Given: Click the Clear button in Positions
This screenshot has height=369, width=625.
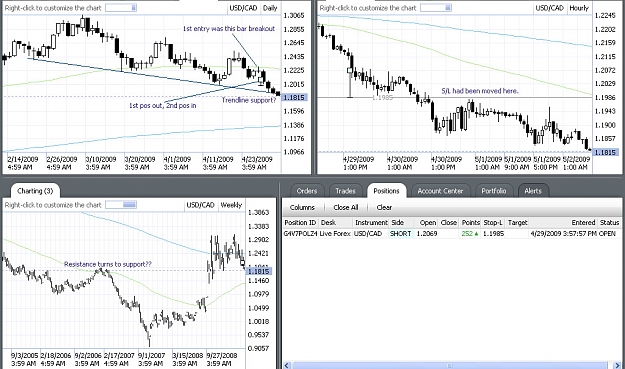Looking at the screenshot, I should (384, 208).
